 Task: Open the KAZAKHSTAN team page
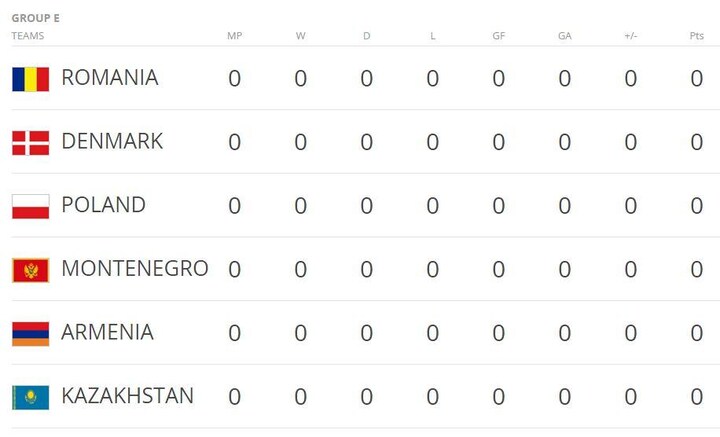128,396
